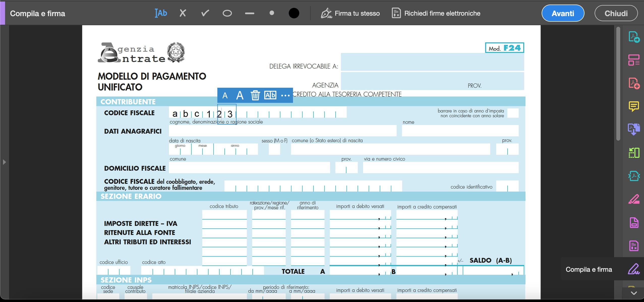Tick the anno d'imposta non coincidente checkbox
644x302 pixels.
click(x=513, y=113)
